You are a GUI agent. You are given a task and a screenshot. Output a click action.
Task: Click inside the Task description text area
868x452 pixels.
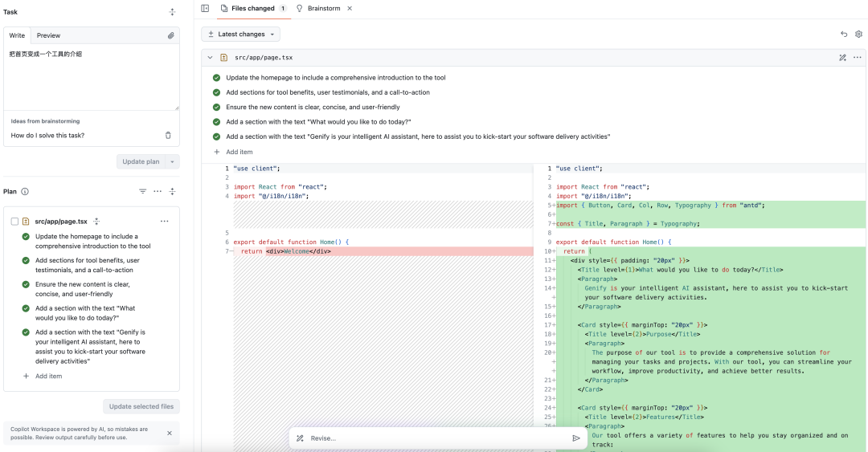(x=92, y=77)
